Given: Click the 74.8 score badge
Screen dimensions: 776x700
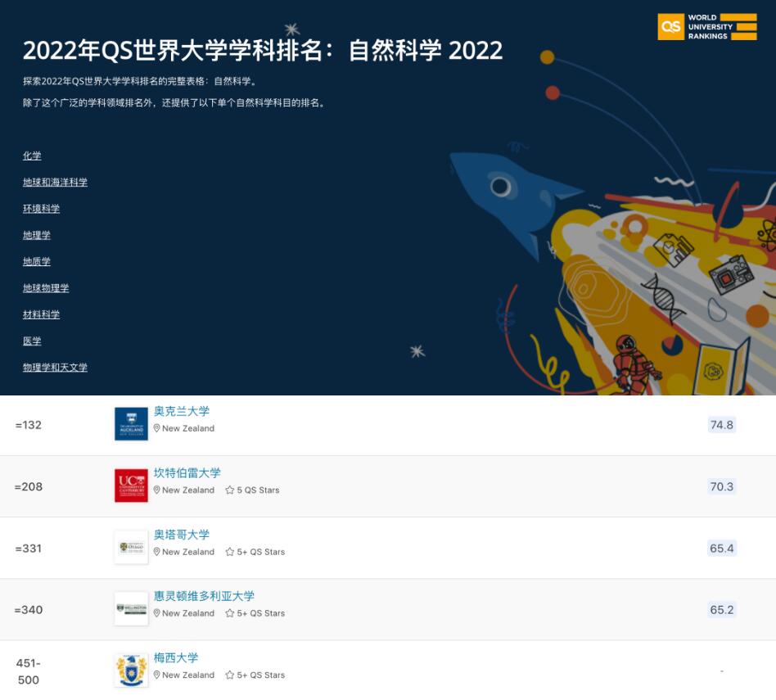Looking at the screenshot, I should point(721,425).
